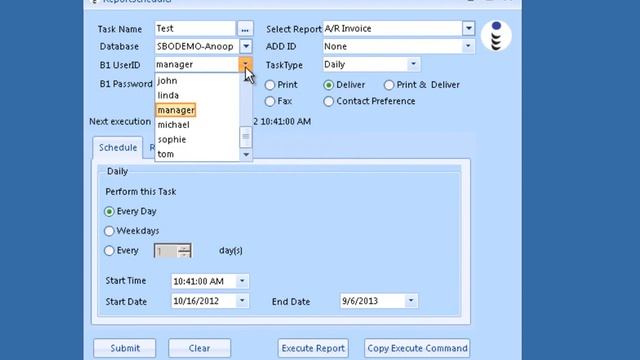Image resolution: width=640 pixels, height=360 pixels.
Task: Choose the Contact Preference radio option
Action: (329, 101)
